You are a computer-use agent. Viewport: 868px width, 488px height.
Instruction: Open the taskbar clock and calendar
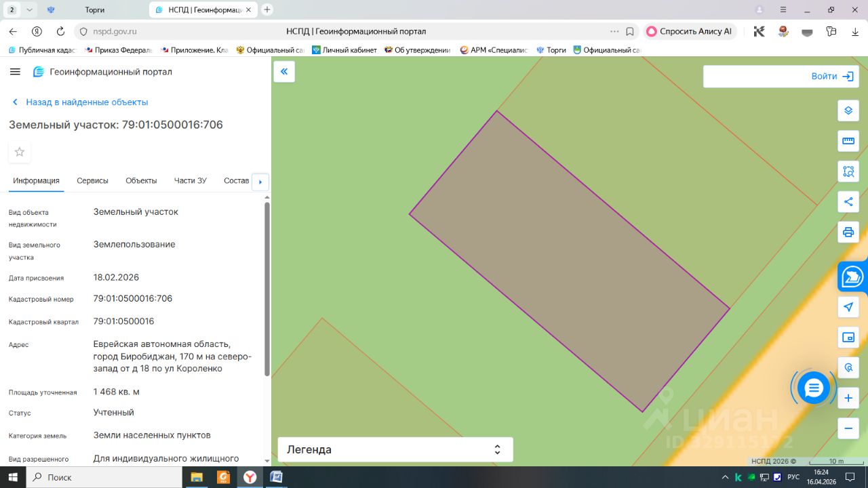click(821, 477)
